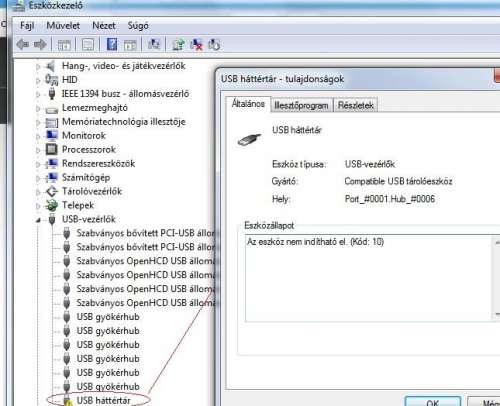500x406 pixels.
Task: Click the Port_#0001.Hub_#0006 location text
Action: click(x=390, y=199)
